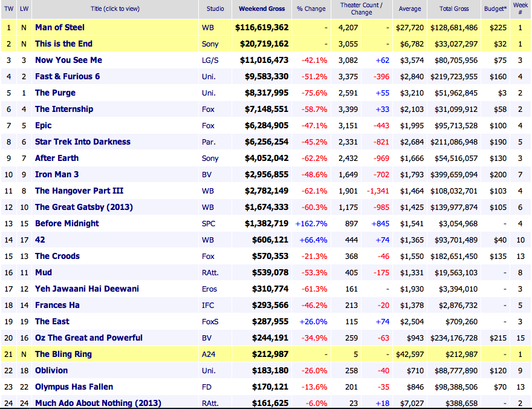Click the Iron Man 3 movie link
This screenshot has width=532, height=409.
click(x=57, y=174)
